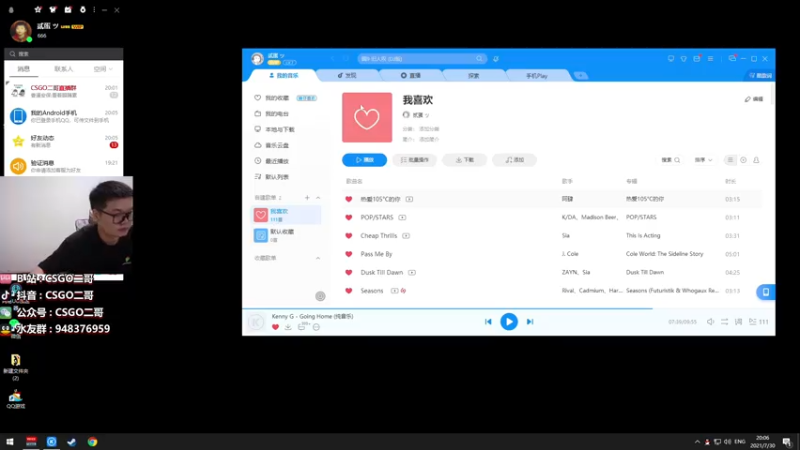The height and width of the screenshot is (450, 800).
Task: Open the 联系人 tab in the QQ window
Action: 64,69
